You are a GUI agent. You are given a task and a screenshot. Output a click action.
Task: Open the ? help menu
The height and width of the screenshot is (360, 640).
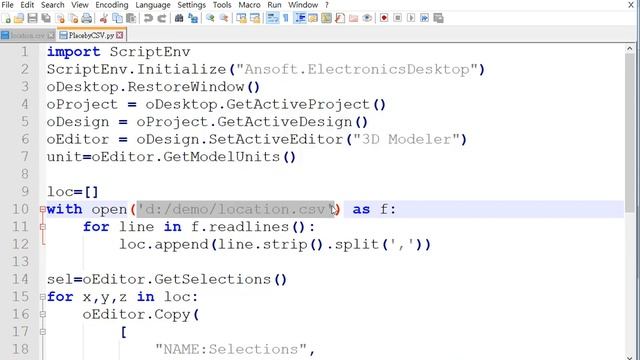pyautogui.click(x=327, y=5)
